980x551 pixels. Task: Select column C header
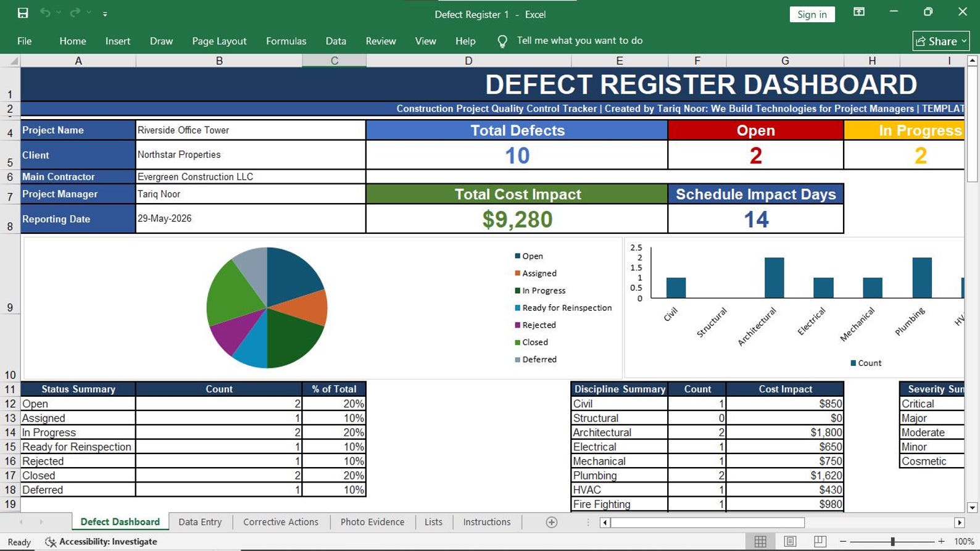[x=334, y=60]
